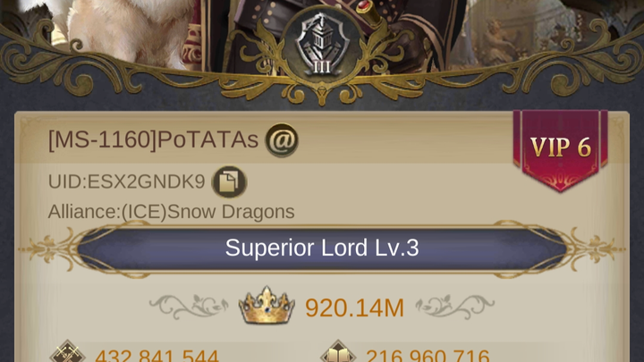Tap the UID:ESX2GNDK9 text
Image resolution: width=644 pixels, height=362 pixels.
tap(126, 181)
